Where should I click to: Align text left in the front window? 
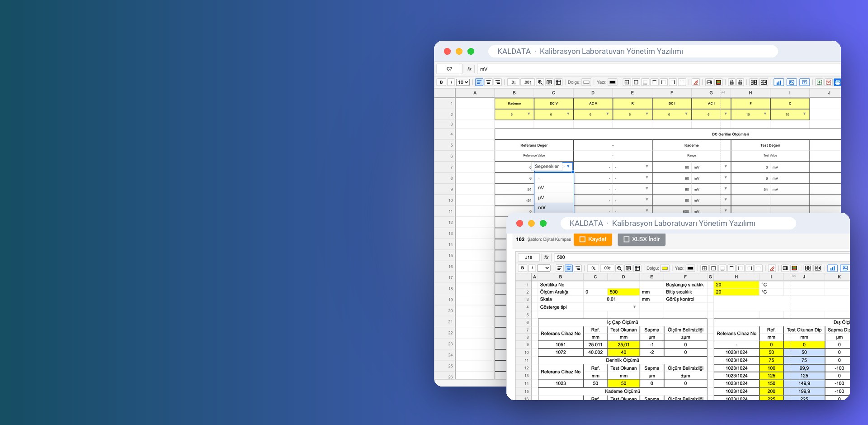[x=559, y=268]
